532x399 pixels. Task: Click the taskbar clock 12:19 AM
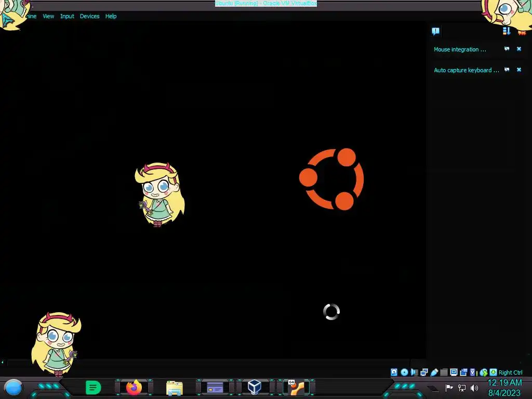[504, 383]
